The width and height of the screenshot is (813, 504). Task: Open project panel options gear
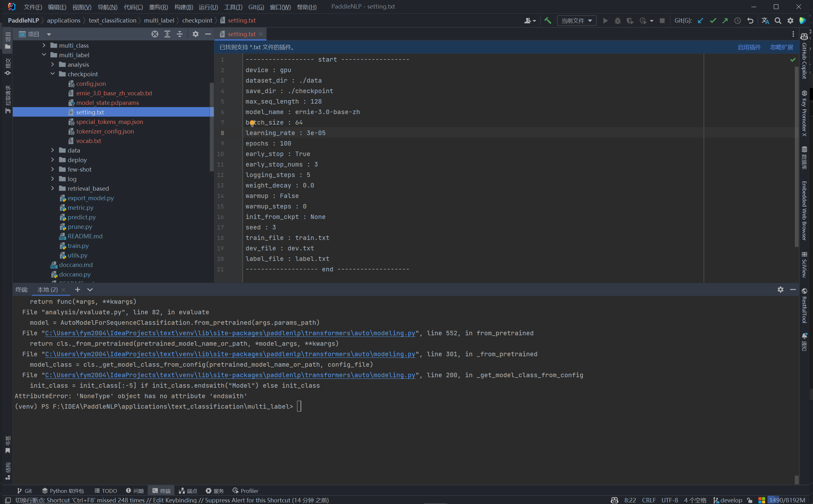(x=196, y=34)
